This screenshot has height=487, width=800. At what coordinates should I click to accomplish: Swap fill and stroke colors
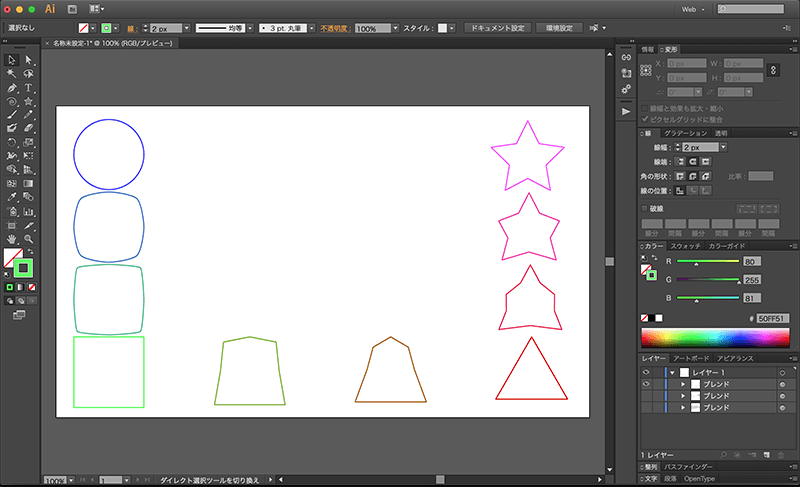click(30, 251)
